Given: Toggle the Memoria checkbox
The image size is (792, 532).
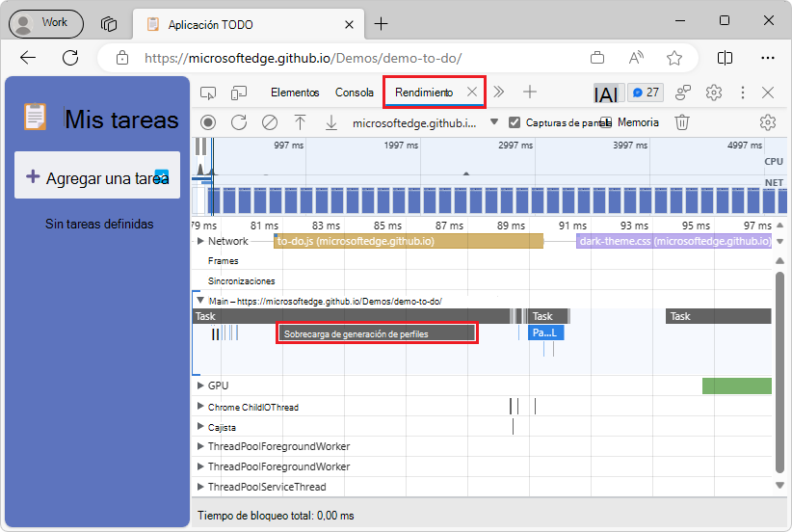Looking at the screenshot, I should point(607,122).
